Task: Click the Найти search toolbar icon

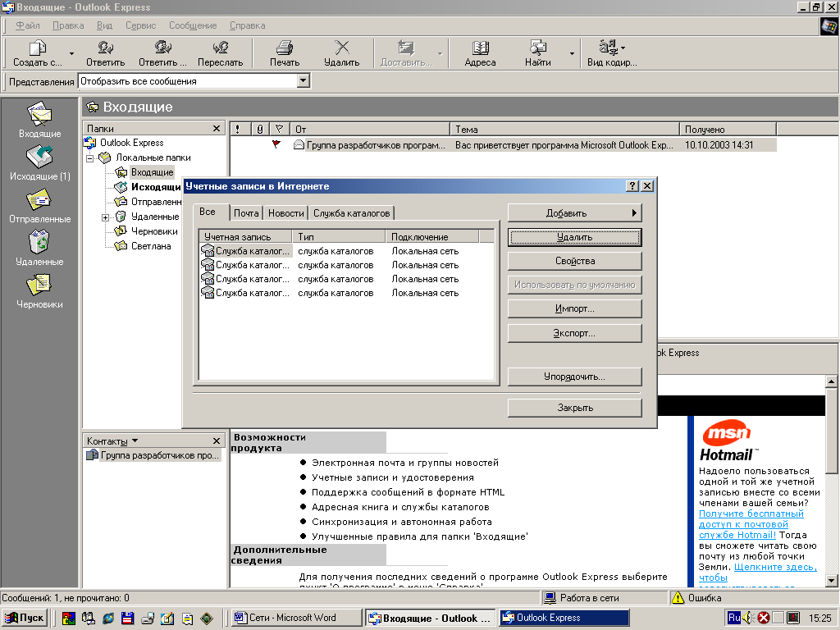Action: (x=538, y=48)
